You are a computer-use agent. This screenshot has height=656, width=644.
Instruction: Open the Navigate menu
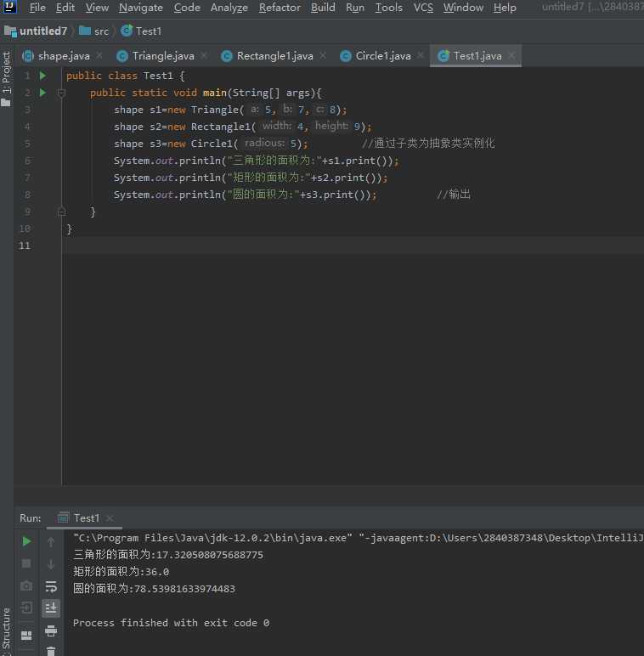[141, 8]
